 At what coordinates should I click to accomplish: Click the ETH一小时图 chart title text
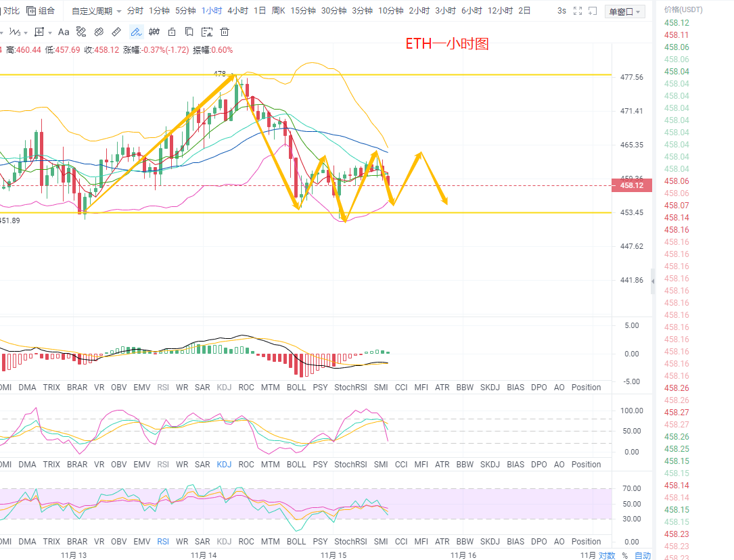(x=447, y=44)
